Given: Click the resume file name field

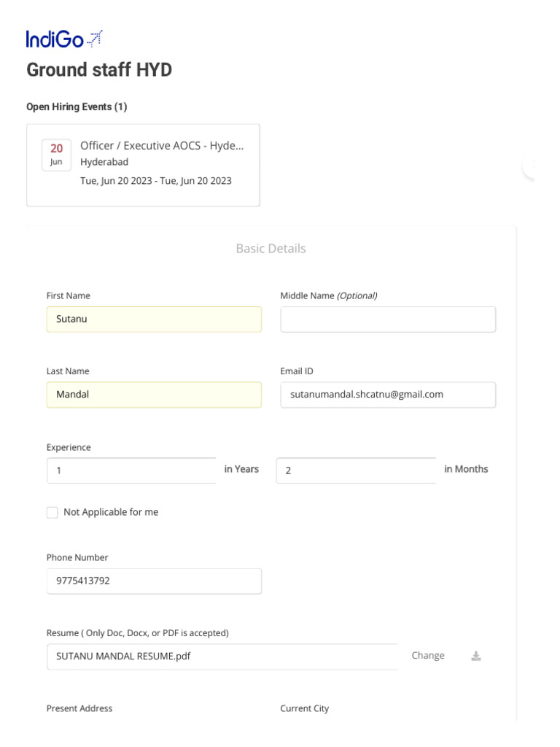Looking at the screenshot, I should [x=222, y=657].
